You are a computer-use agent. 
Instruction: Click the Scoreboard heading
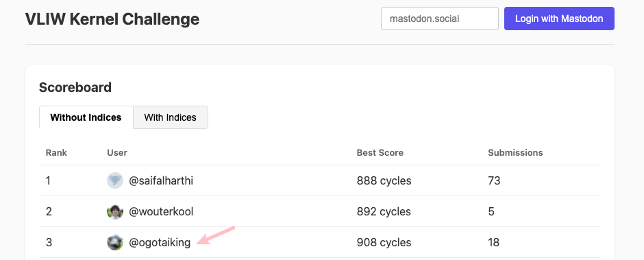click(x=75, y=87)
